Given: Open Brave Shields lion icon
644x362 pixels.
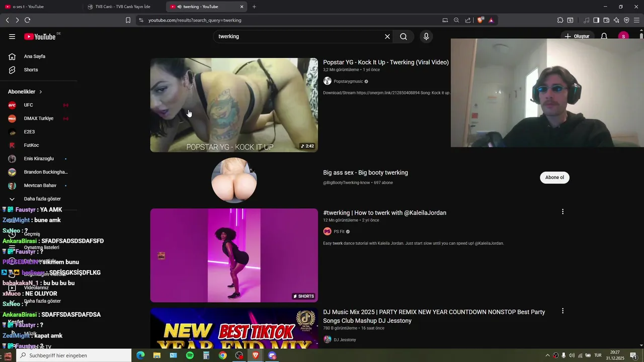Looking at the screenshot, I should (480, 20).
